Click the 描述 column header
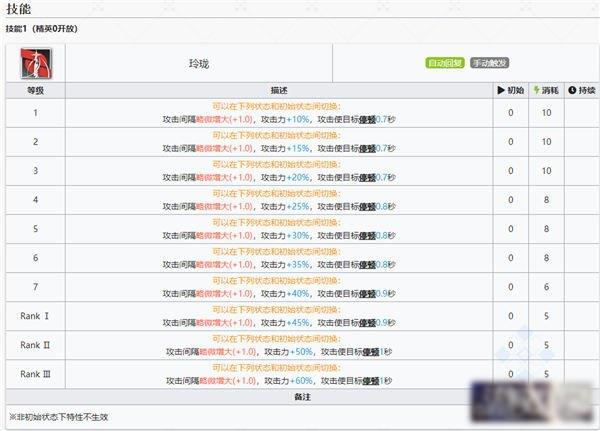600x431 pixels. pyautogui.click(x=279, y=90)
